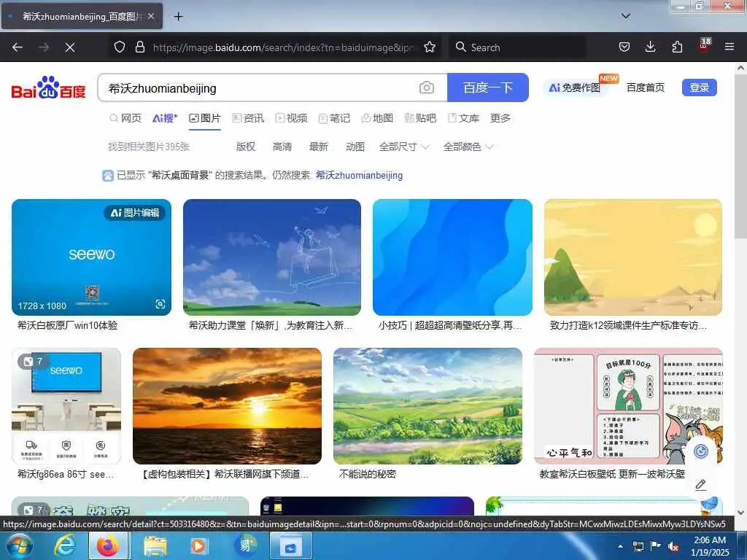Open the Pocket save icon

pyautogui.click(x=624, y=47)
